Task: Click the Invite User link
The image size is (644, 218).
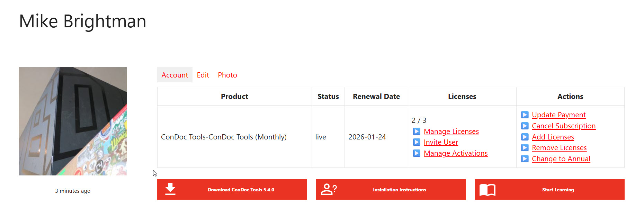Action: tap(441, 142)
